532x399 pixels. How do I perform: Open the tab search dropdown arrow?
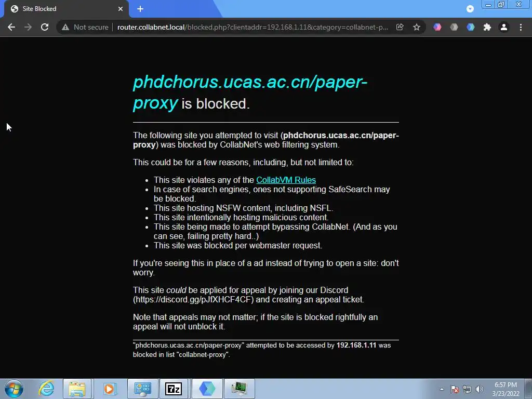click(470, 9)
